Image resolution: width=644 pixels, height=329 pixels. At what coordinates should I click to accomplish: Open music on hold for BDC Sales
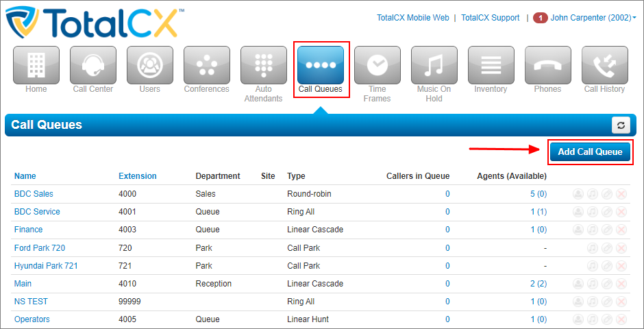click(x=592, y=194)
